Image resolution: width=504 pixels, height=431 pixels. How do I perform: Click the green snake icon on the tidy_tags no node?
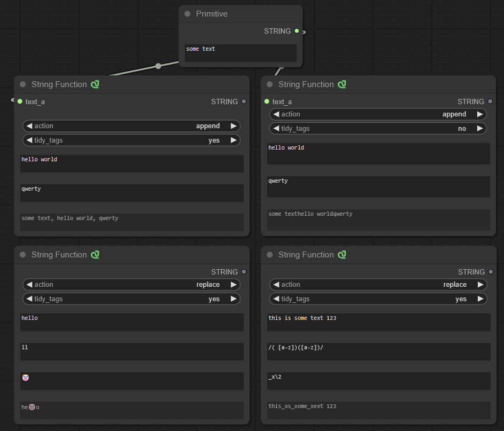point(342,84)
